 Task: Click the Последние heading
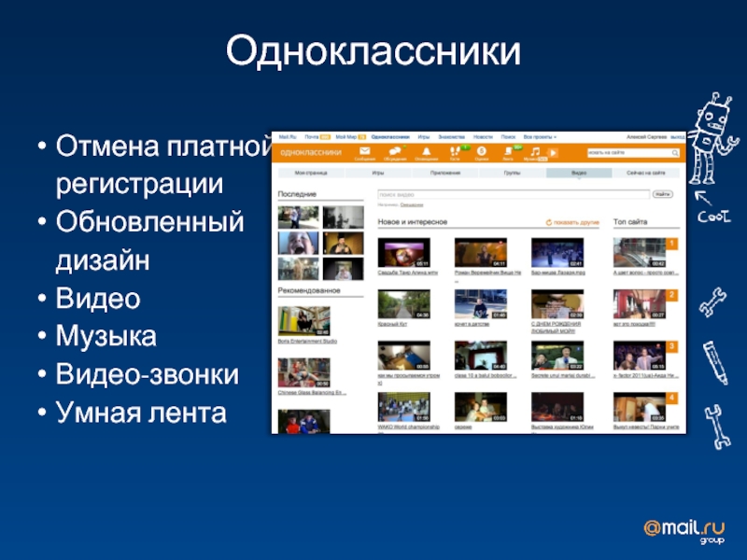pyautogui.click(x=297, y=194)
